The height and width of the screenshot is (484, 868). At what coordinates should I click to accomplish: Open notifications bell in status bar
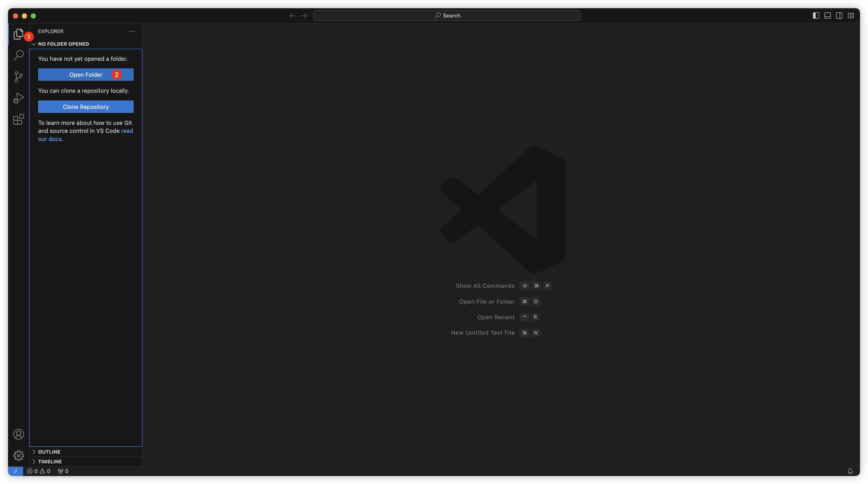(850, 471)
